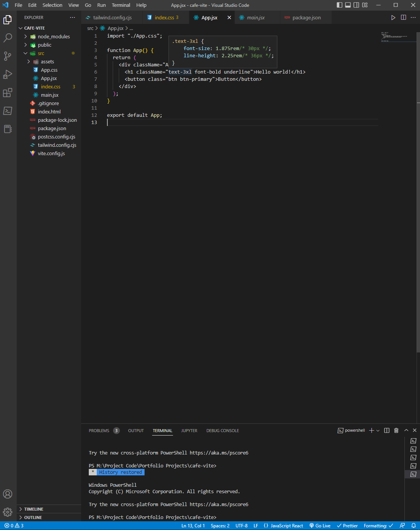Viewport: 420px width, 530px height.
Task: Split the terminal pane
Action: [386, 430]
